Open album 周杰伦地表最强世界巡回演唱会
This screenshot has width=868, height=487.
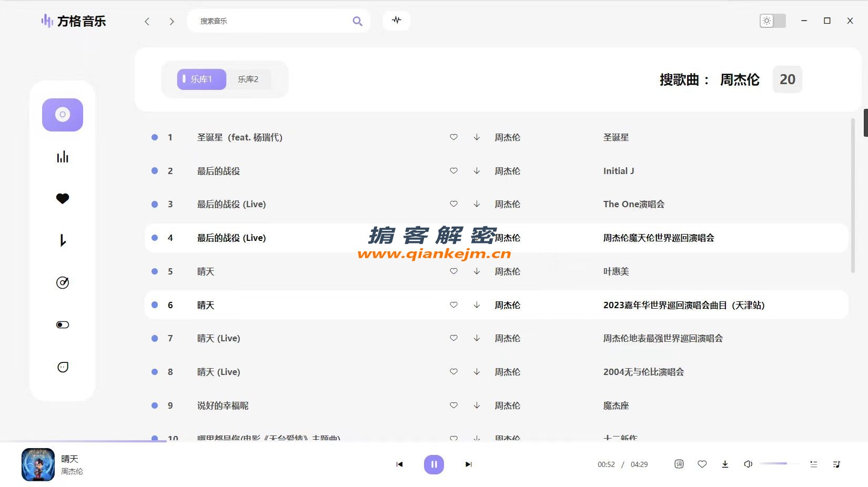click(663, 338)
